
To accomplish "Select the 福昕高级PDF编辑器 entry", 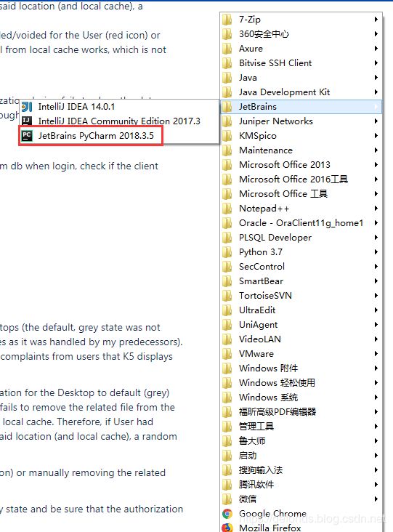I will [301, 412].
